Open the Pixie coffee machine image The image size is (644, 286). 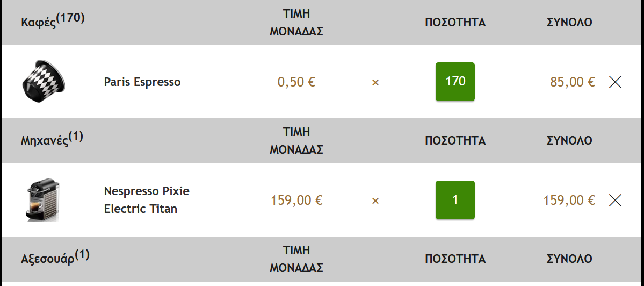coord(43,200)
